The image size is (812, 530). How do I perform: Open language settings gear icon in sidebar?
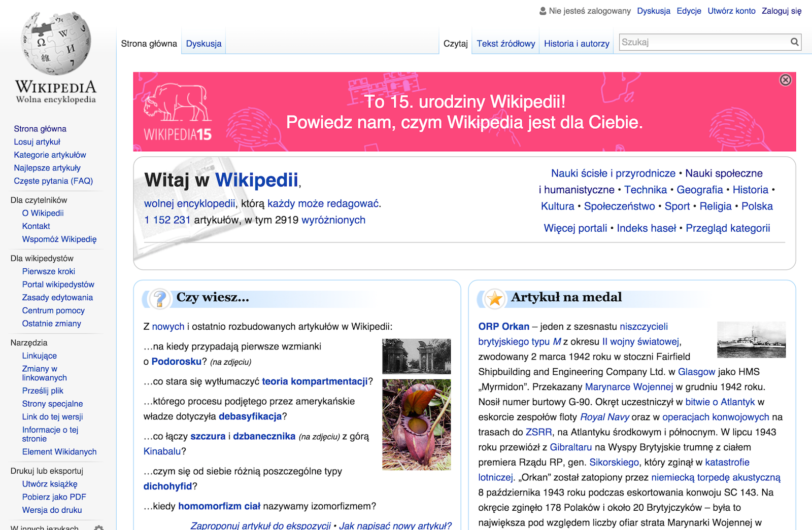point(99,527)
